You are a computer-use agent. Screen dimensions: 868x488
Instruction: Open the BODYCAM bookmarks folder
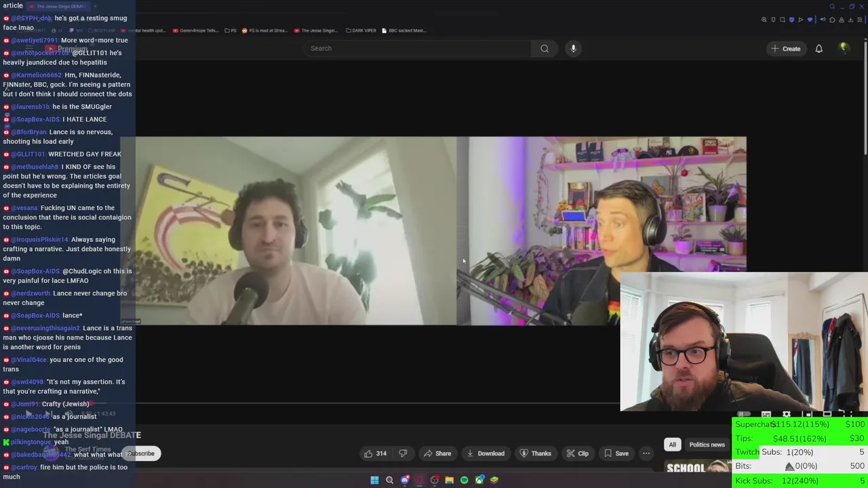point(101,30)
